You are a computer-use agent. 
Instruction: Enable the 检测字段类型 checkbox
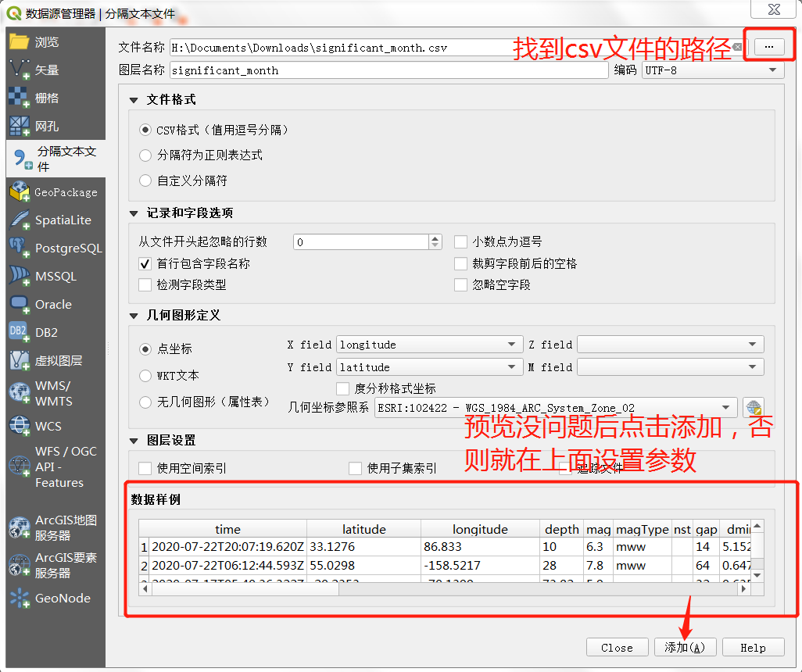[x=145, y=285]
